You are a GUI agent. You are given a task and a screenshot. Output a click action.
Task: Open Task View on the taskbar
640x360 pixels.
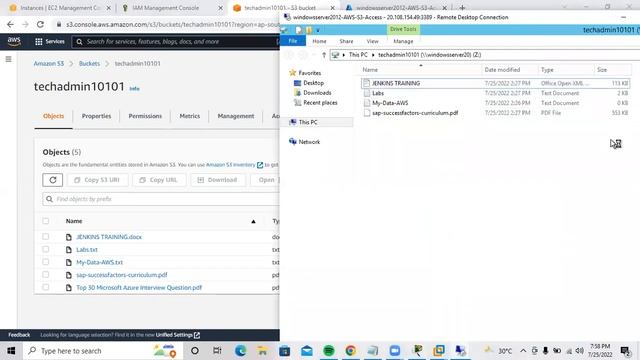(217, 351)
